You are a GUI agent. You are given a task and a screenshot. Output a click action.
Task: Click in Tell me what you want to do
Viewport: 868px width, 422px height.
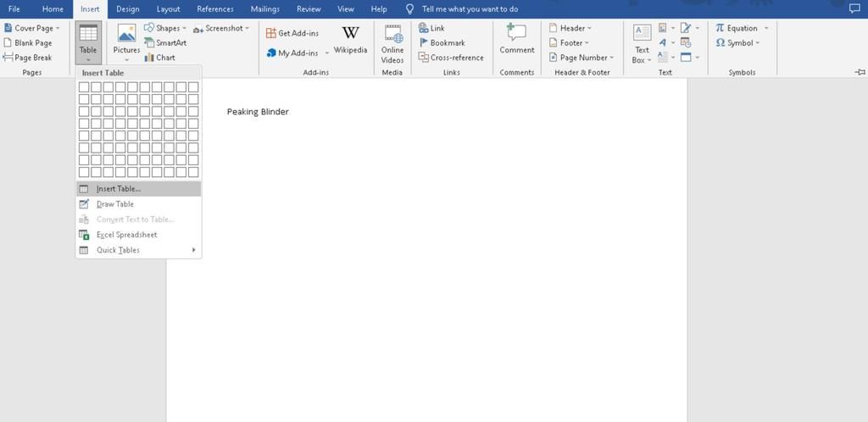(x=470, y=8)
